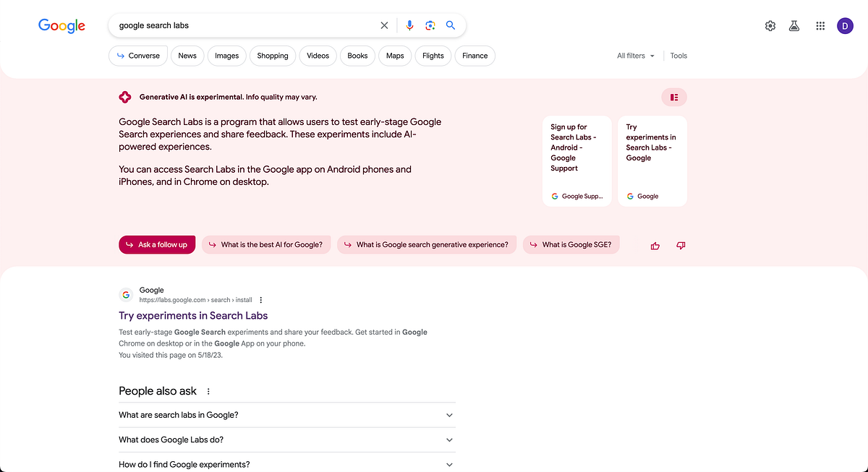Switch to the Images tab

tap(226, 55)
